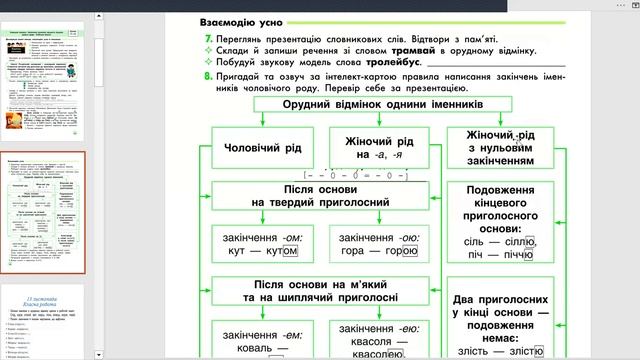The height and width of the screenshot is (360, 640).
Task: Click the box 'Після основи на м'який та на шиплячий приголосні'
Action: (320, 291)
